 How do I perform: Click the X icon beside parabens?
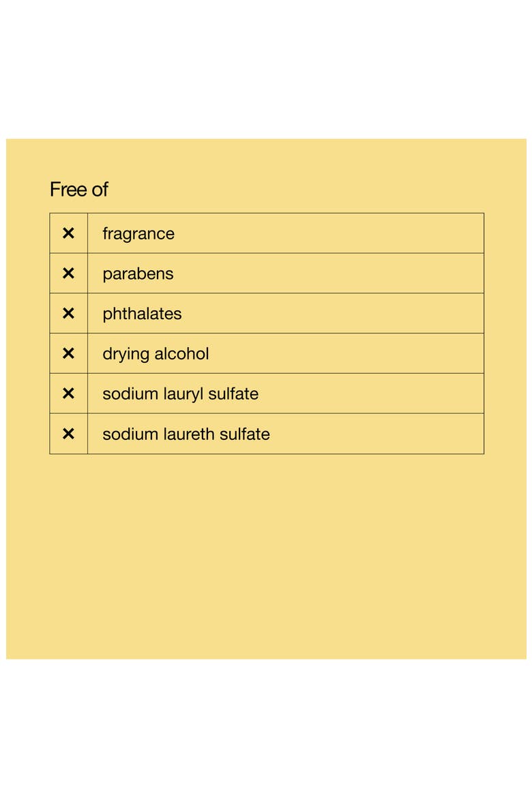[x=68, y=274]
